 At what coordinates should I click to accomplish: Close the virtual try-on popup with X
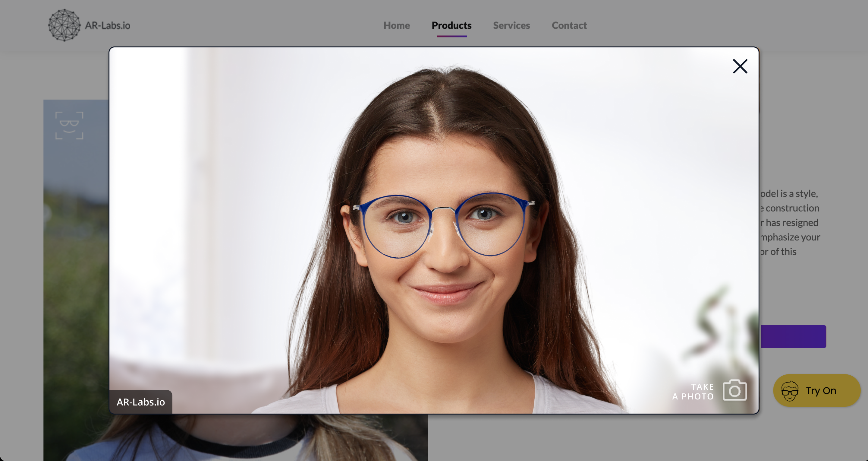(740, 66)
